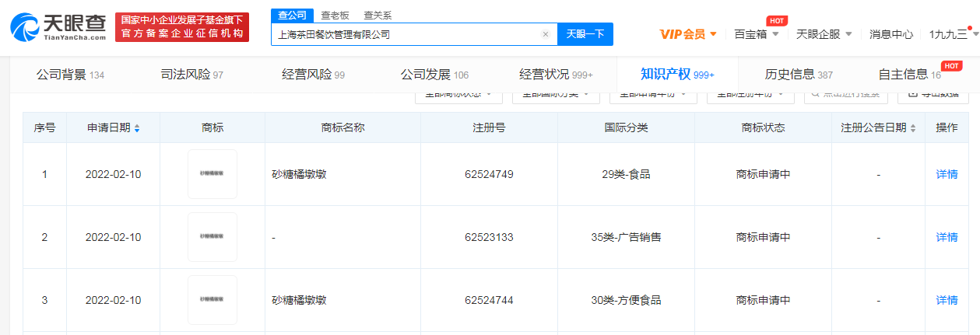Switch to the 司法风险 tab
This screenshot has width=980, height=335.
pos(191,75)
